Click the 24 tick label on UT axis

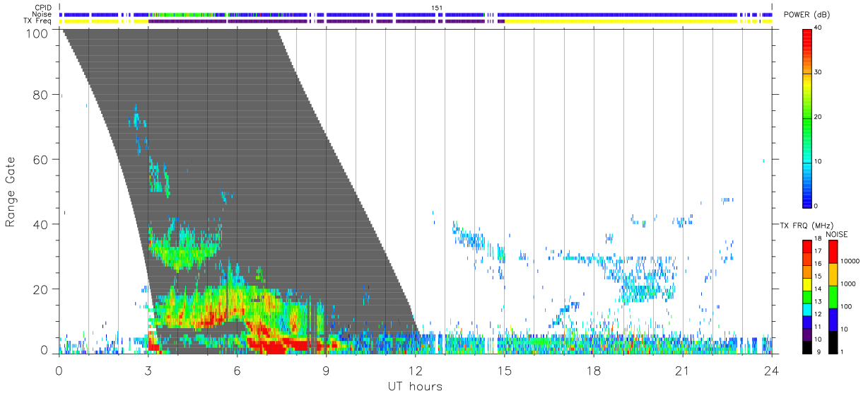click(771, 370)
